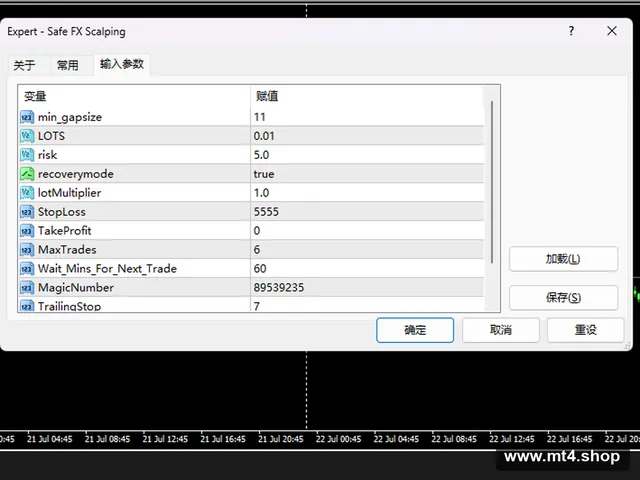Click the MaxTrades variable name
This screenshot has height=480, width=640.
click(67, 250)
